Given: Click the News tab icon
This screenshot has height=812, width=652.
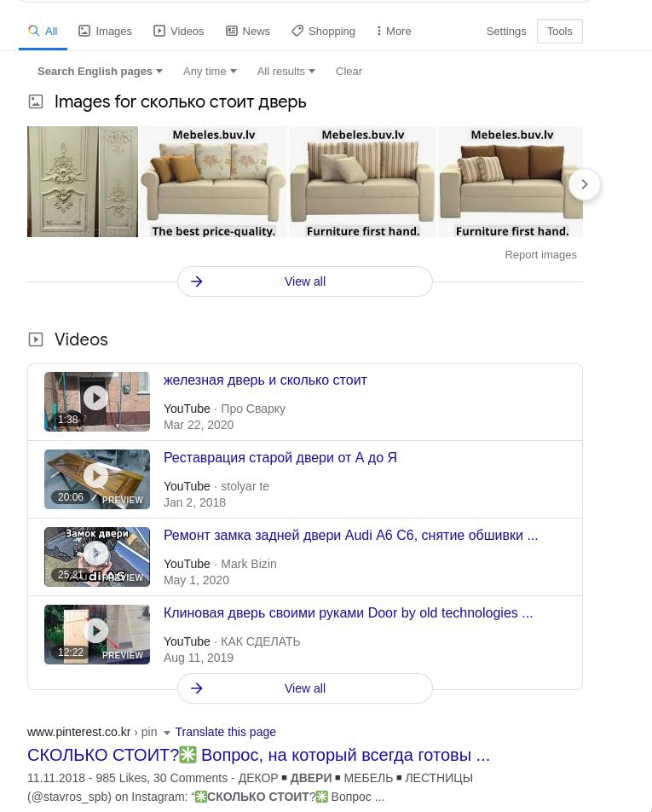Looking at the screenshot, I should [x=232, y=31].
